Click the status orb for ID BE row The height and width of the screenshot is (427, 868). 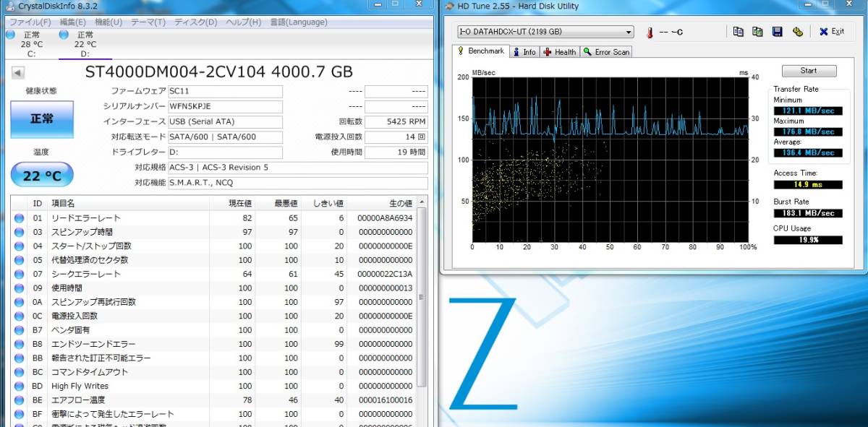[20, 400]
